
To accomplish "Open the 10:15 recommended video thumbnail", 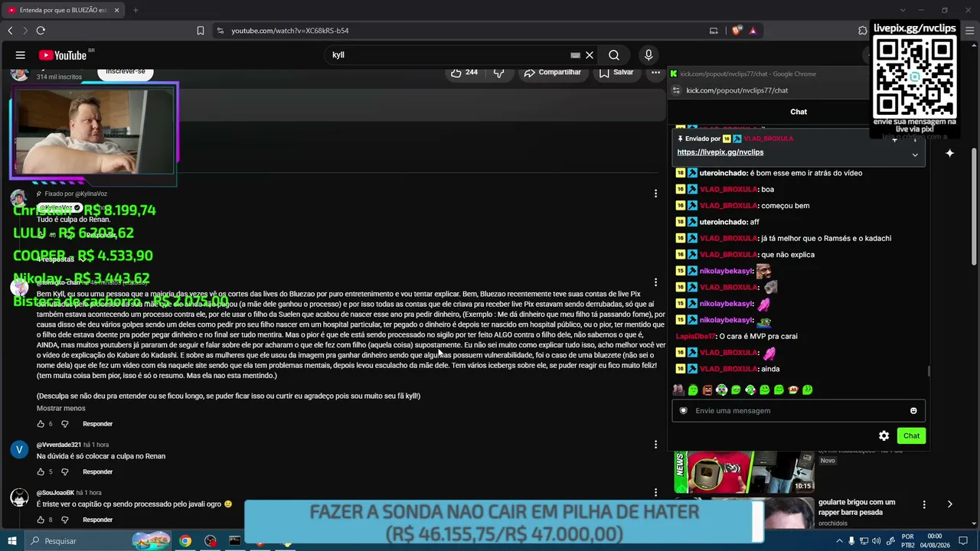I will 744,472.
